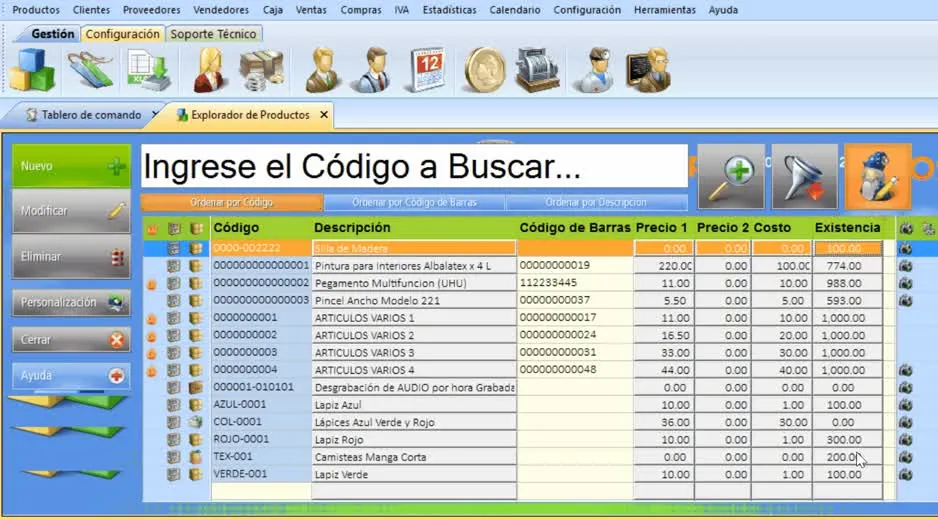
Task: Open the calendar icon showing 12
Action: click(x=427, y=71)
